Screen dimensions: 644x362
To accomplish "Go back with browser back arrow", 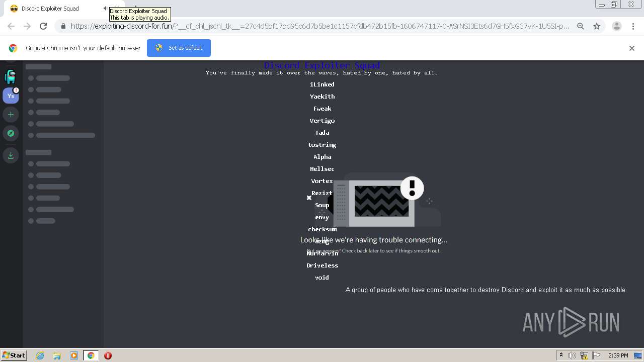I will click(x=11, y=26).
